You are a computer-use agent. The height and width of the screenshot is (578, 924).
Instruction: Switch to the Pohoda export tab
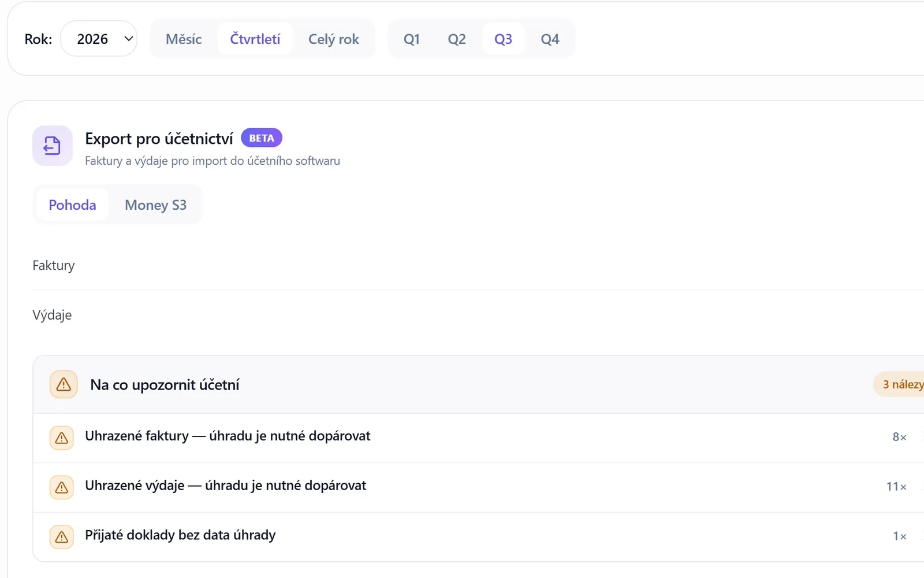[72, 205]
